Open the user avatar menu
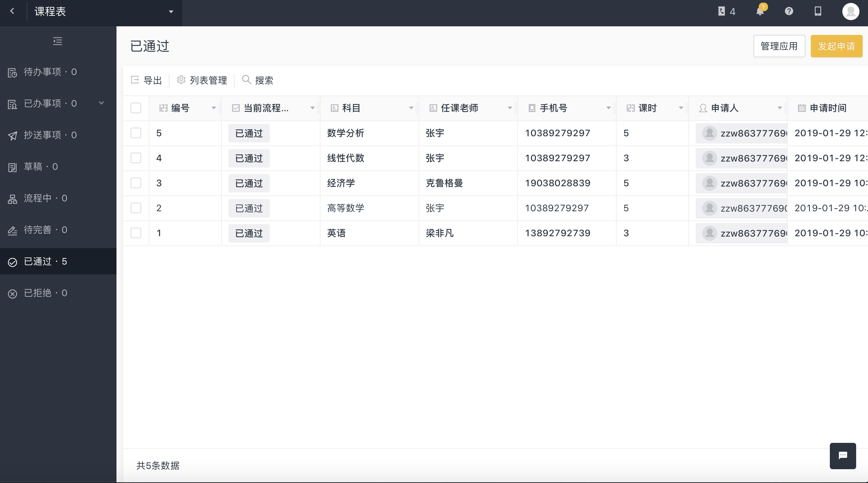The height and width of the screenshot is (483, 868). point(851,12)
